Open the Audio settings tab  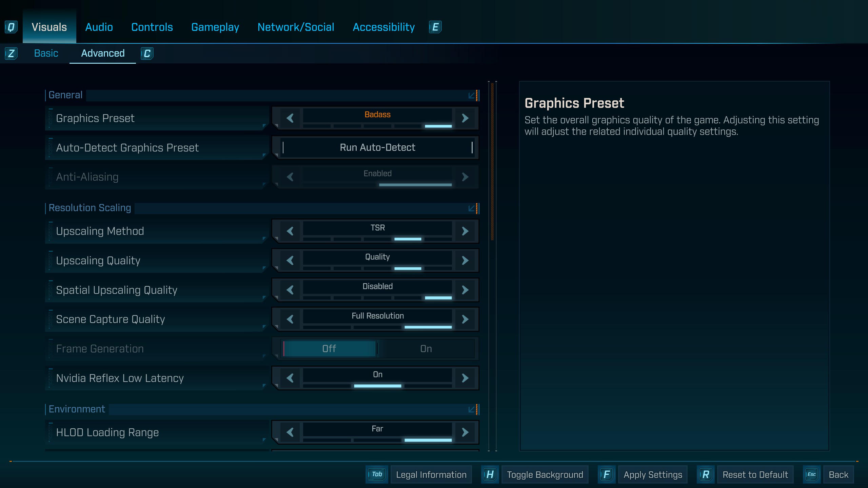click(99, 27)
